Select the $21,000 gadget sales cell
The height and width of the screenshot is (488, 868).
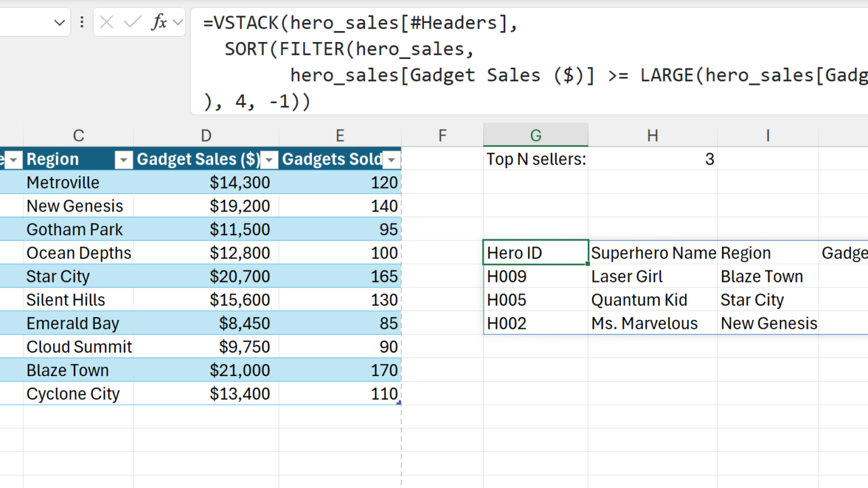(x=206, y=370)
